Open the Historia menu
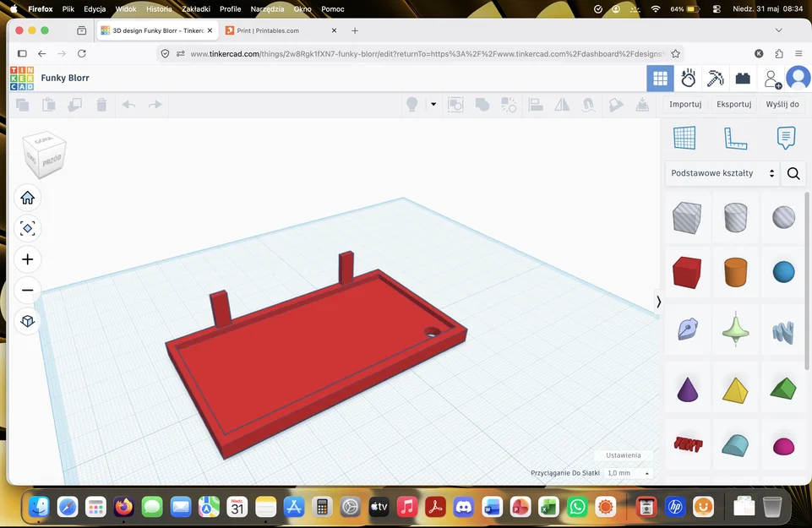This screenshot has width=812, height=528. [x=159, y=8]
